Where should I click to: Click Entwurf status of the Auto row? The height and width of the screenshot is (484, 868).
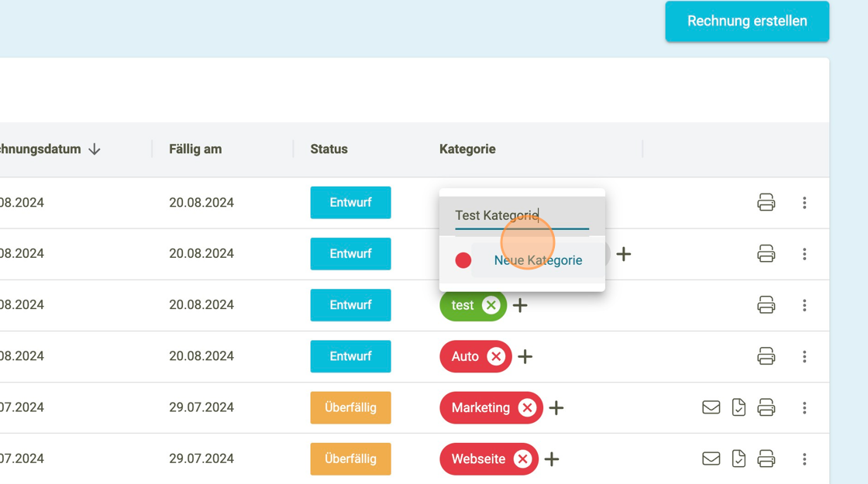click(x=350, y=356)
